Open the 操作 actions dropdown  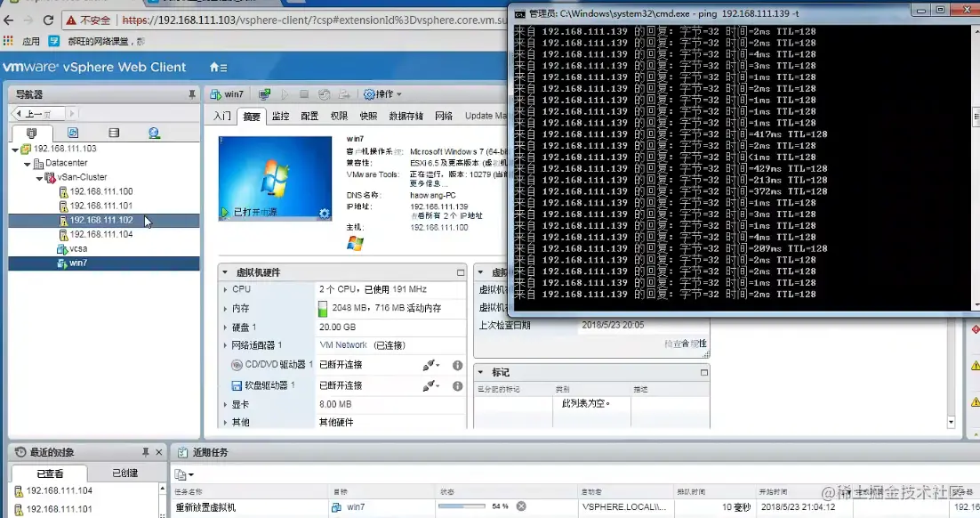coord(383,94)
